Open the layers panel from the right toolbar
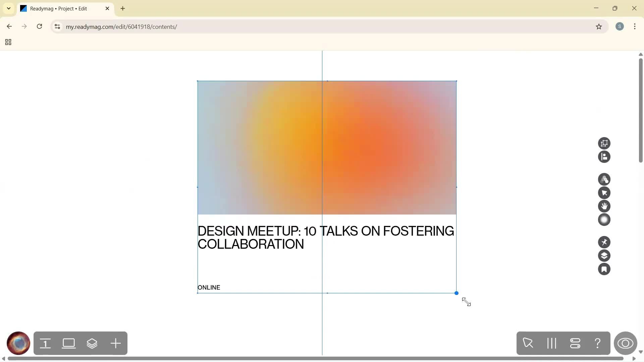644x362 pixels. pos(605,256)
